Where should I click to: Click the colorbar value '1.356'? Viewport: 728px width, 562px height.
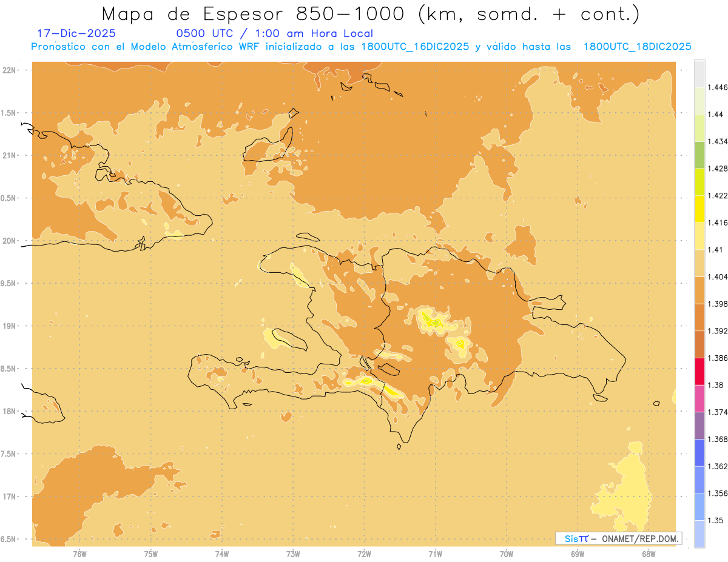(718, 493)
